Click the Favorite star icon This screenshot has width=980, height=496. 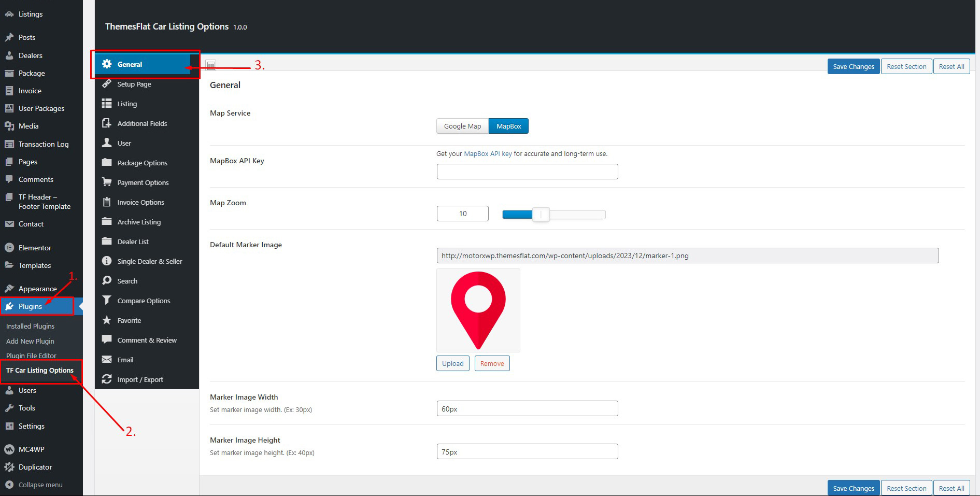coord(107,320)
